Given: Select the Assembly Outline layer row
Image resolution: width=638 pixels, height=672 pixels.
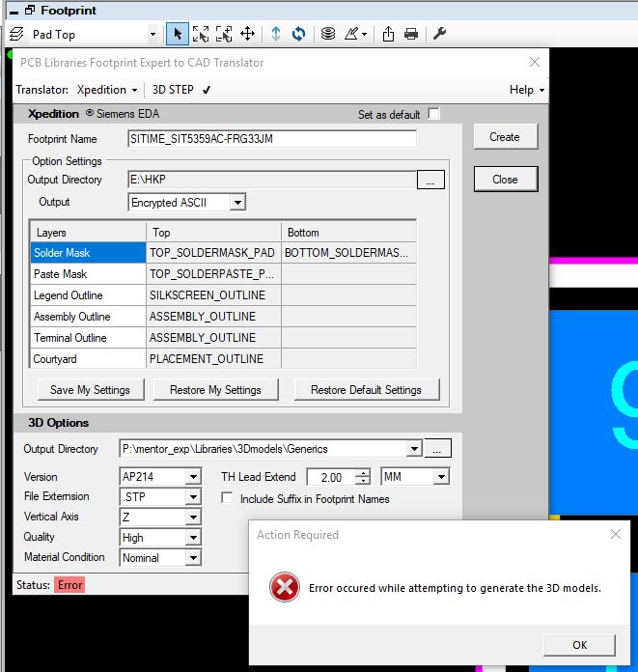Looking at the screenshot, I should pos(88,317).
